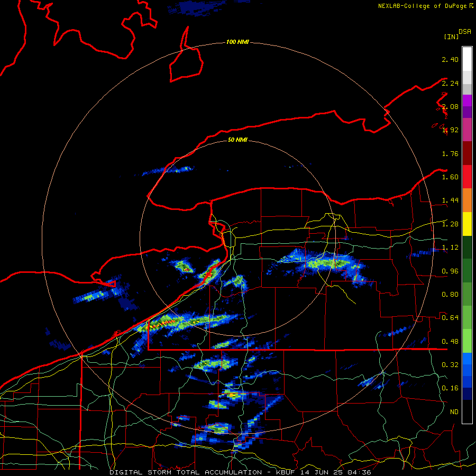The image size is (476, 476).
Task: Select the pink swatch beside 1.92
Action: coord(467,130)
